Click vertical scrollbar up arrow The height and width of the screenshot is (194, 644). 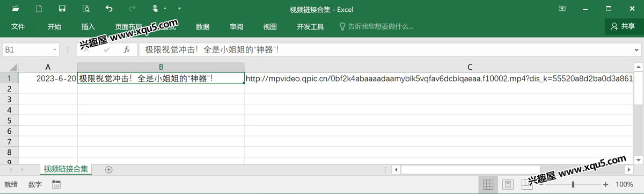click(x=638, y=68)
